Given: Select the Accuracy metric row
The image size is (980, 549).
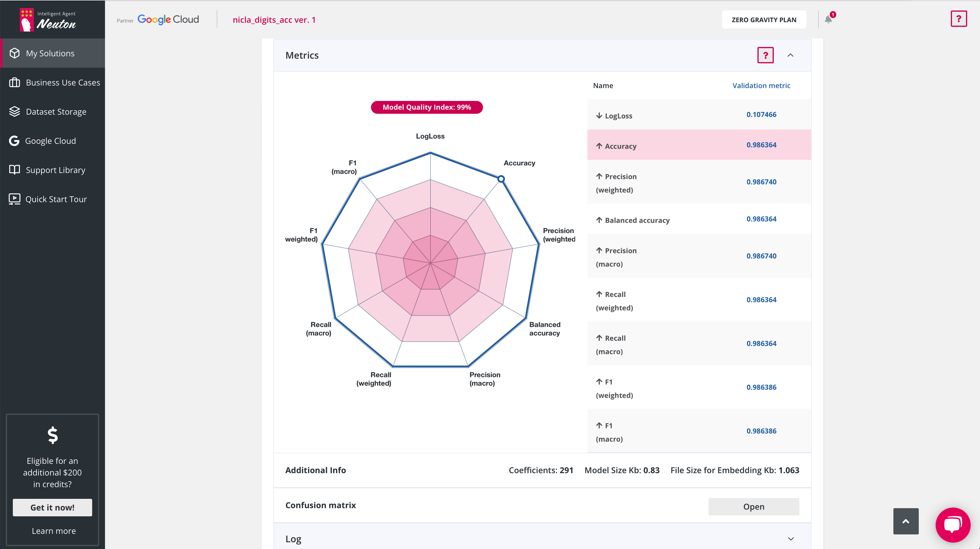Looking at the screenshot, I should click(699, 145).
